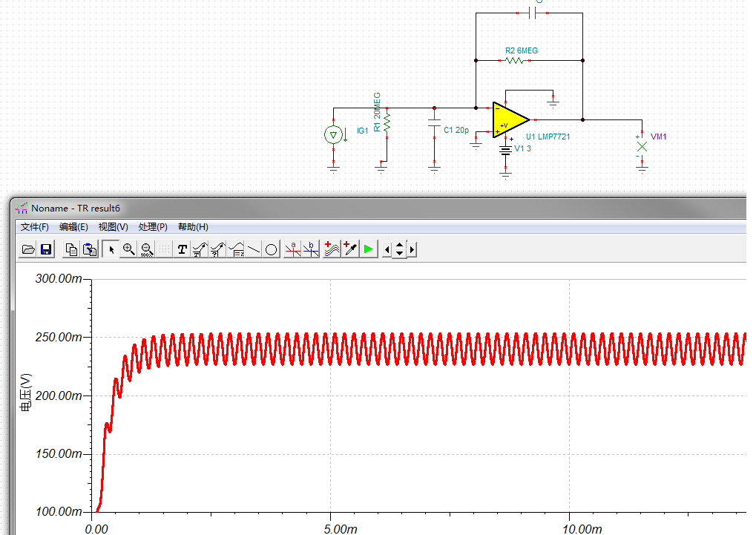Image resolution: width=756 pixels, height=535 pixels.
Task: Choose the draw line tool
Action: pos(254,250)
